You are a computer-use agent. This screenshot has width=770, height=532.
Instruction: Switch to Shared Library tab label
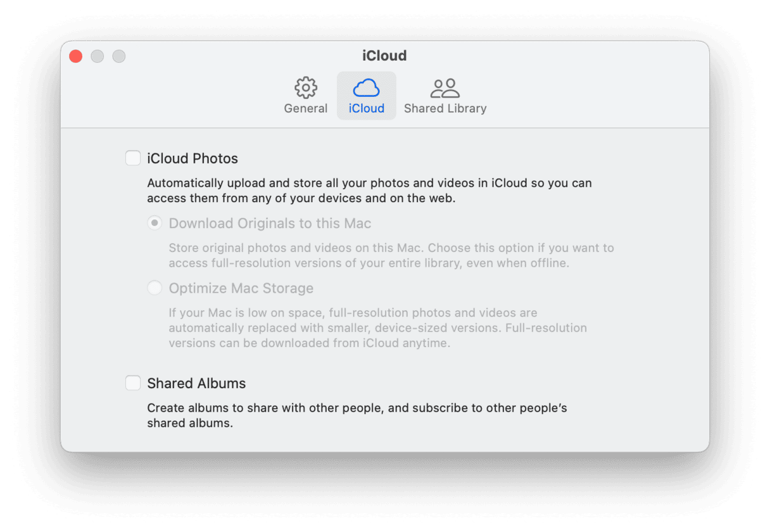click(x=445, y=108)
